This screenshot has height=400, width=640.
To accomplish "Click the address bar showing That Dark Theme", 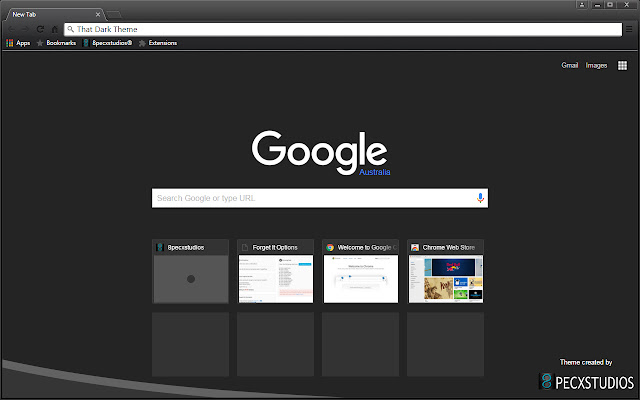I will coord(343,29).
